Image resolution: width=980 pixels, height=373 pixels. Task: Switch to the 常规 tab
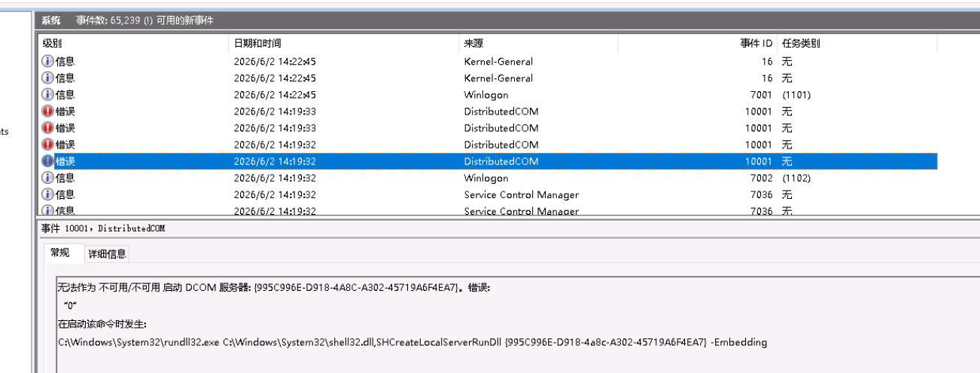pyautogui.click(x=60, y=253)
